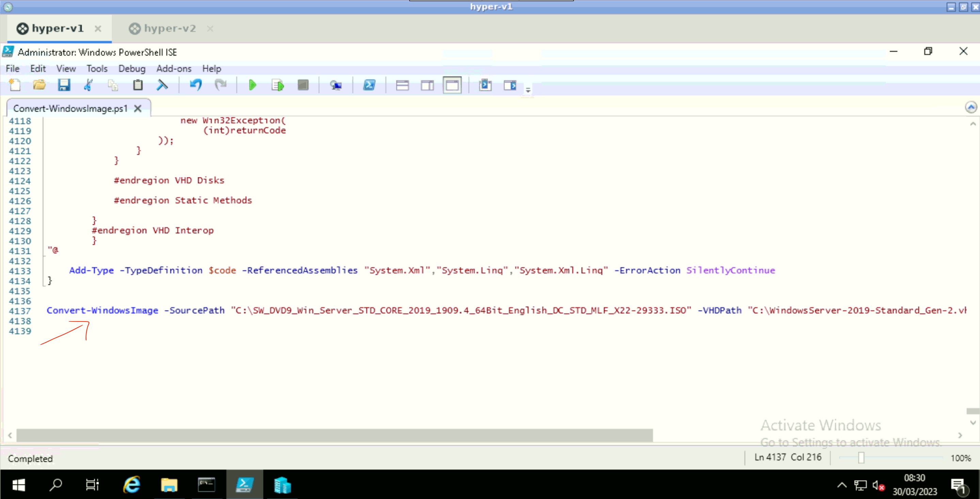
Task: Click the horizontal scrollbar left arrow
Action: click(x=10, y=435)
